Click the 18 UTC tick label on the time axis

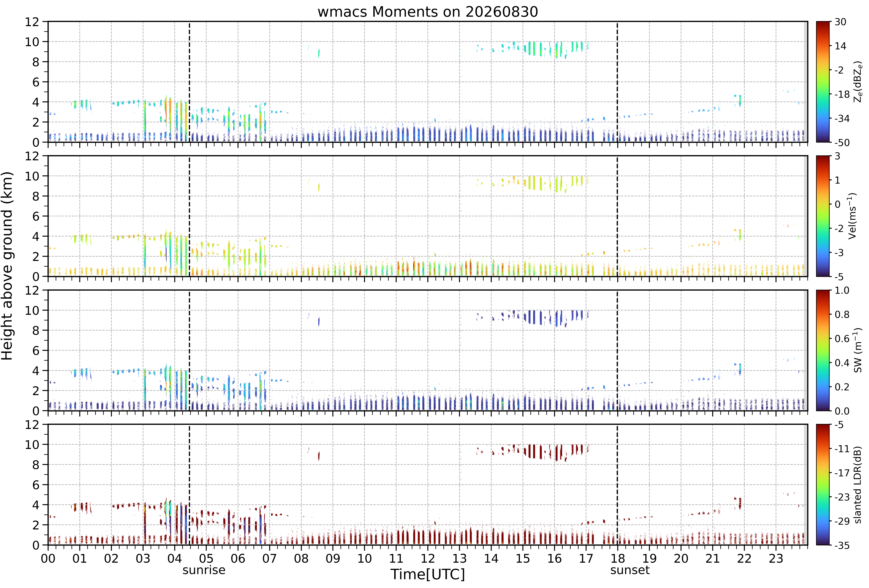click(618, 558)
